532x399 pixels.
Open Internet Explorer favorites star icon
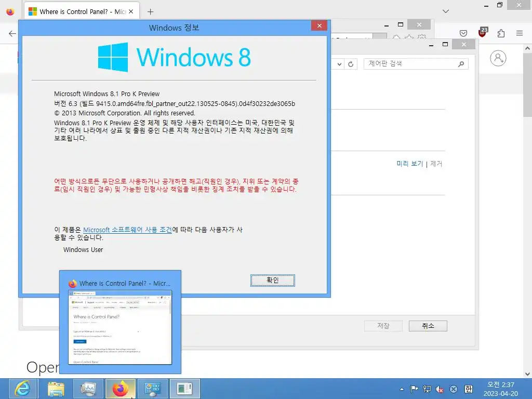pos(409,37)
